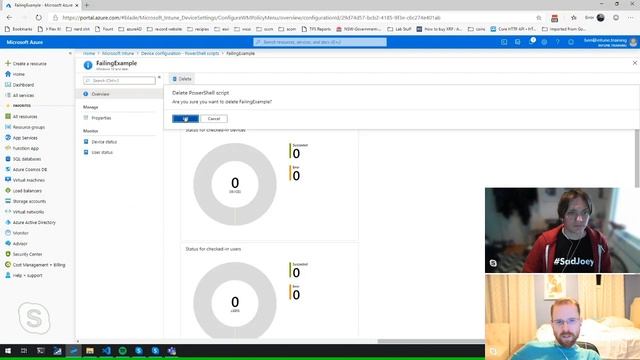Click Create a resource plus icon
This screenshot has width=640, height=360.
click(7, 64)
